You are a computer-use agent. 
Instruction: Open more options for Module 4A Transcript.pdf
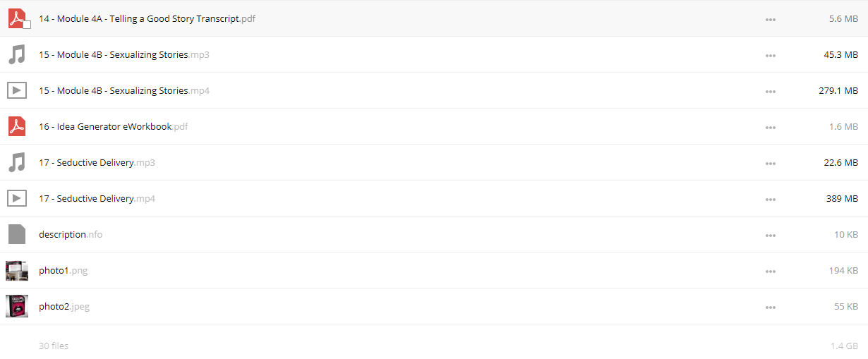click(771, 19)
